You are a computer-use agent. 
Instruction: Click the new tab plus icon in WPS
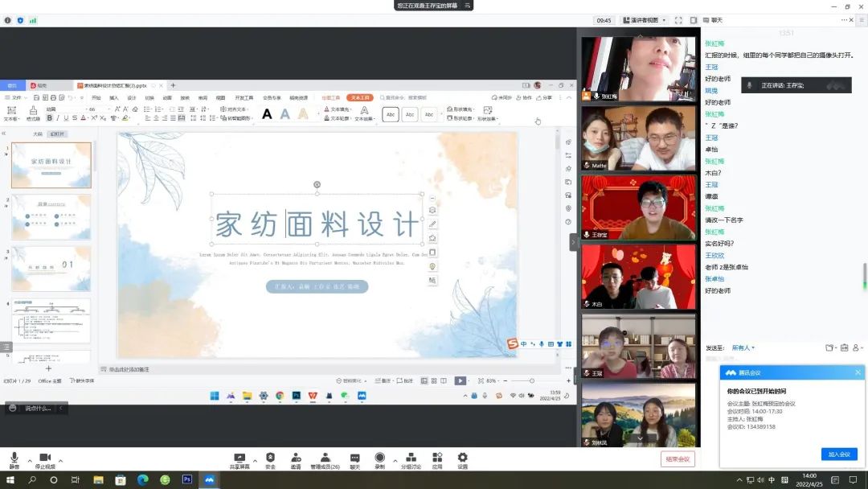coord(173,85)
